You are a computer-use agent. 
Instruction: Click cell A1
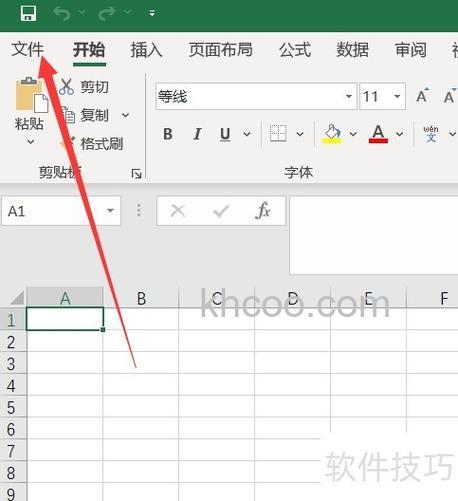click(65, 319)
